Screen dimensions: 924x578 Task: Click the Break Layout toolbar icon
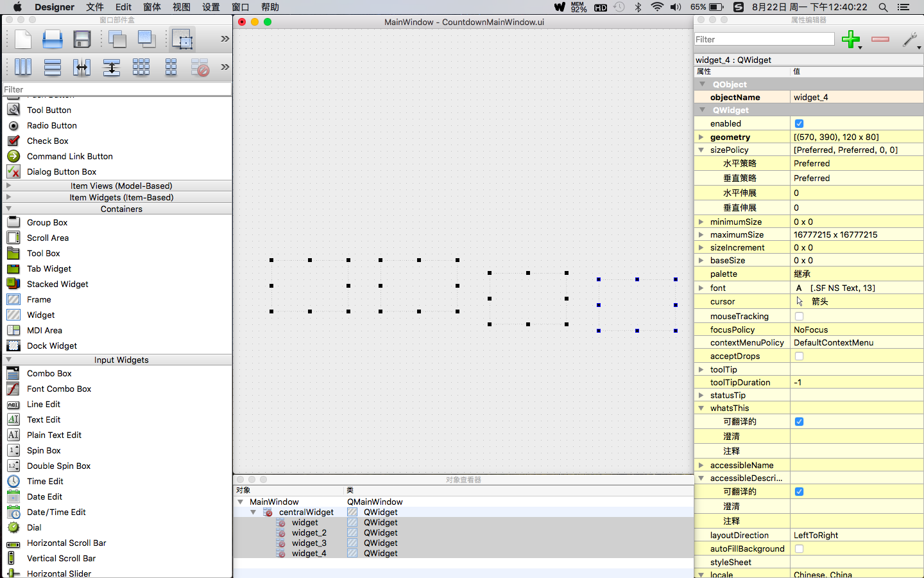200,67
